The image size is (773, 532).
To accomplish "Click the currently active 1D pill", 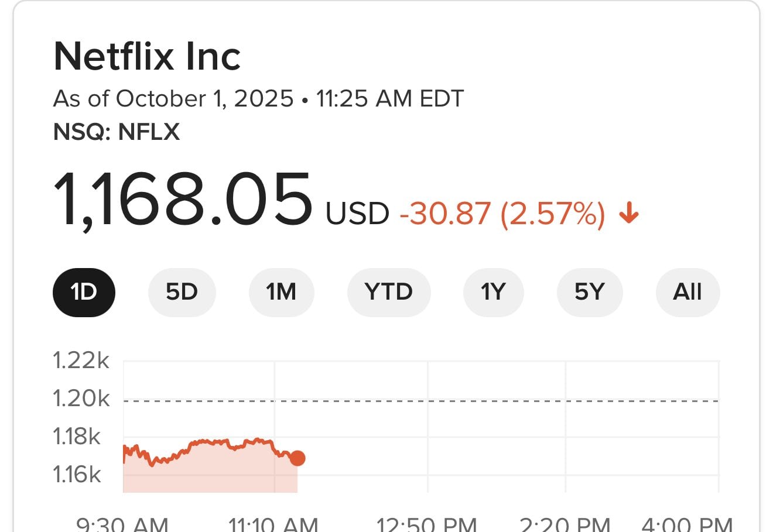I will point(84,292).
